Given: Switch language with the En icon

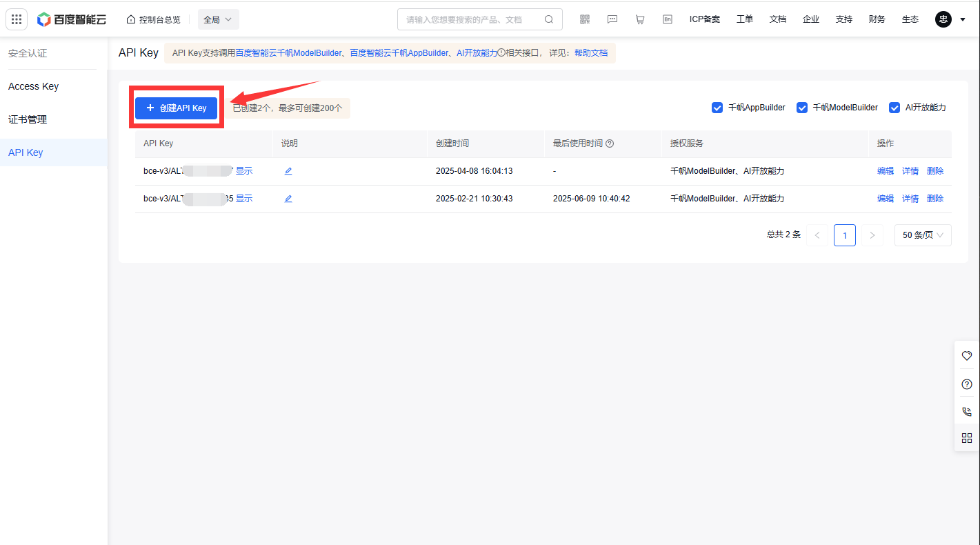Looking at the screenshot, I should coord(668,19).
